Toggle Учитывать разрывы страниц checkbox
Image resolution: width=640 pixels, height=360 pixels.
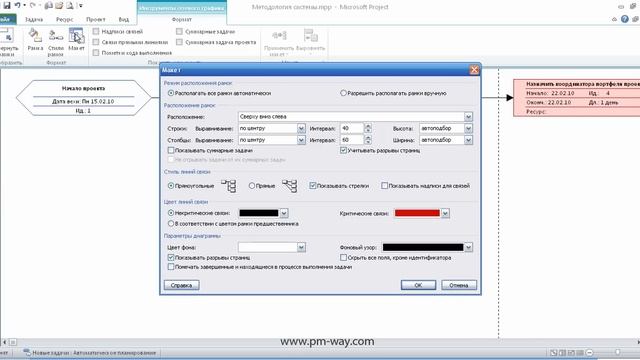tap(343, 150)
